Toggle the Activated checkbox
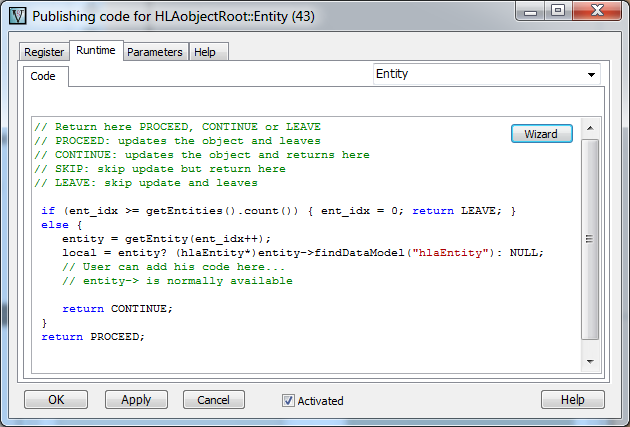This screenshot has height=427, width=630. point(288,401)
